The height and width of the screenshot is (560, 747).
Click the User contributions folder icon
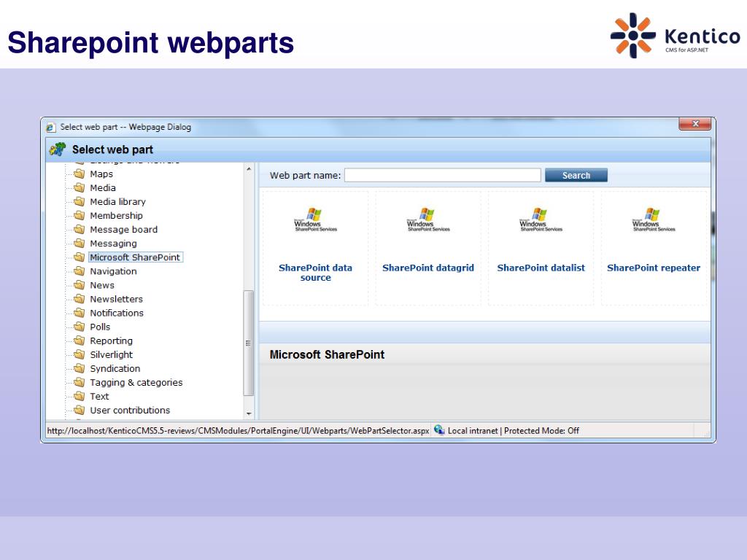point(79,410)
